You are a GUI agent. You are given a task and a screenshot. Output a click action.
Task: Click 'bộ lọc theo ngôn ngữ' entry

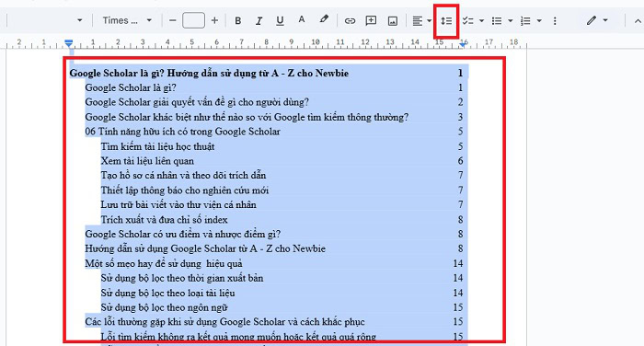pos(164,307)
